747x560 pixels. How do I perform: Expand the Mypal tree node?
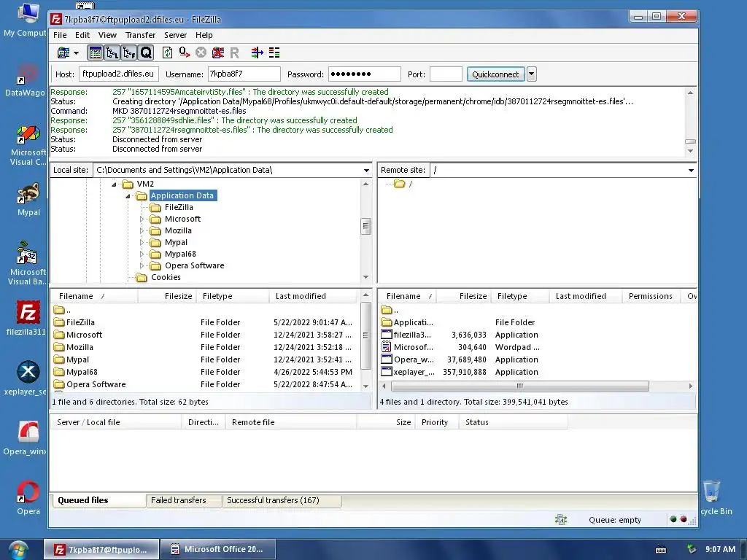pyautogui.click(x=142, y=242)
